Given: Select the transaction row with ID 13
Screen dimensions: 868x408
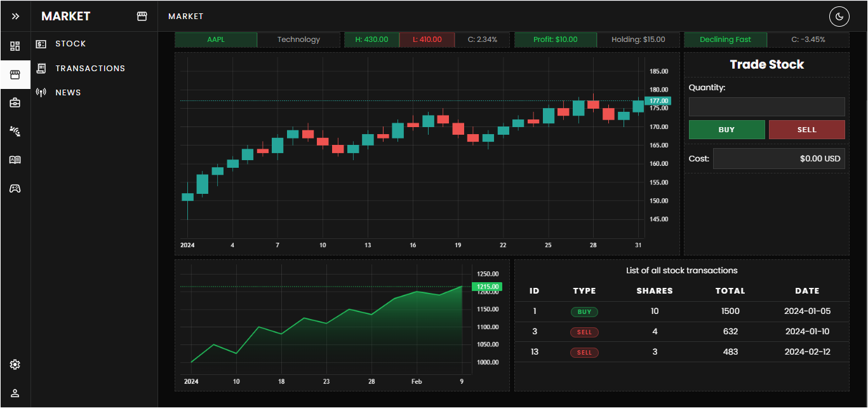Looking at the screenshot, I should point(681,352).
